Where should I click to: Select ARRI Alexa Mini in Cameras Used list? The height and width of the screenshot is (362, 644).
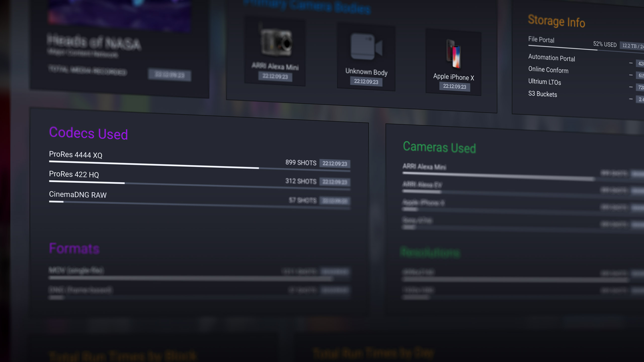[523, 172]
